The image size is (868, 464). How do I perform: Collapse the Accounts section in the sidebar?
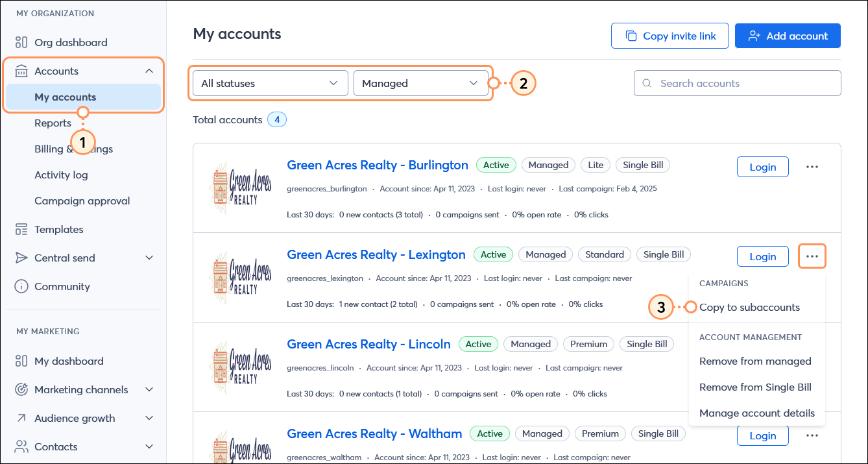coord(149,70)
